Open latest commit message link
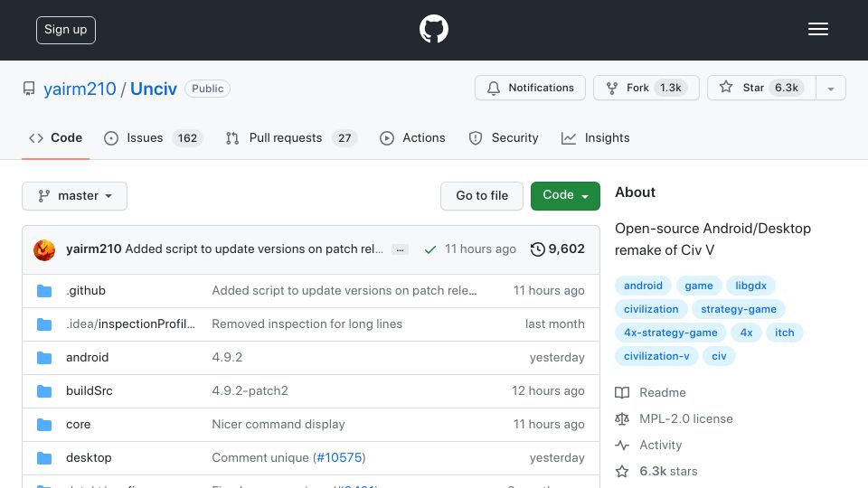This screenshot has height=488, width=868. [x=254, y=249]
